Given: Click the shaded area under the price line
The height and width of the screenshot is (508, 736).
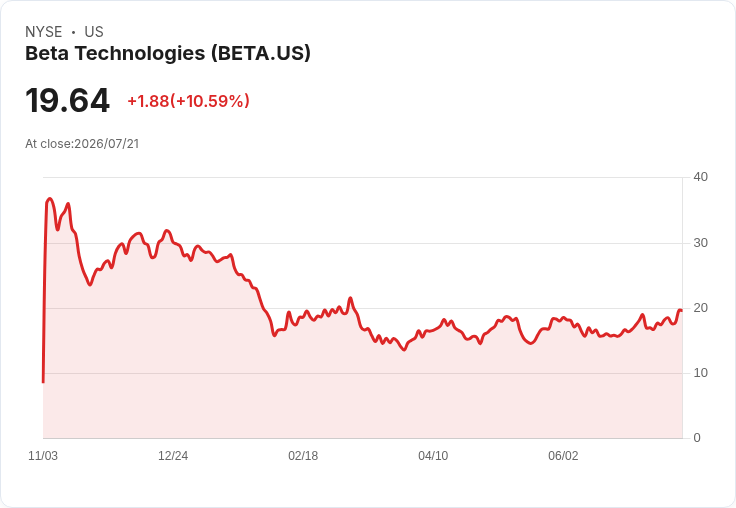Looking at the screenshot, I should pyautogui.click(x=362, y=390).
